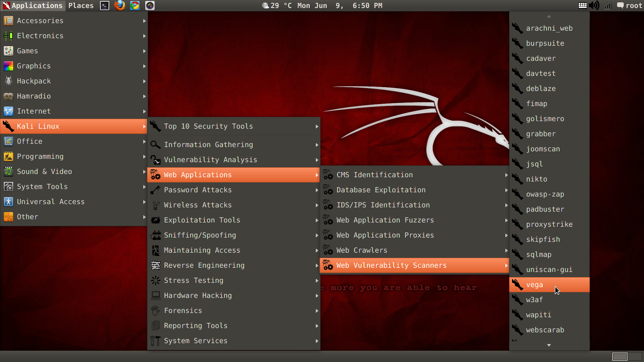Click the scanners list scroll-up arrow
The image size is (644, 362).
[549, 16]
